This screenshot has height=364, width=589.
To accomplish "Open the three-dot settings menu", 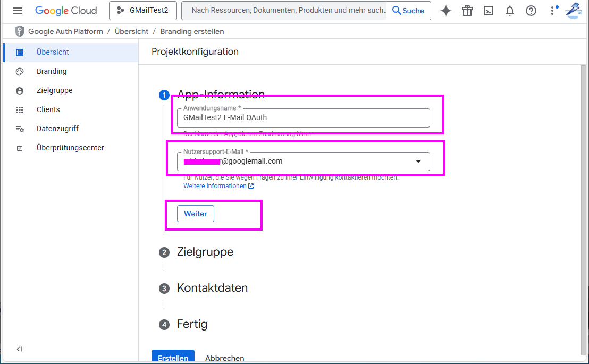I will [552, 11].
